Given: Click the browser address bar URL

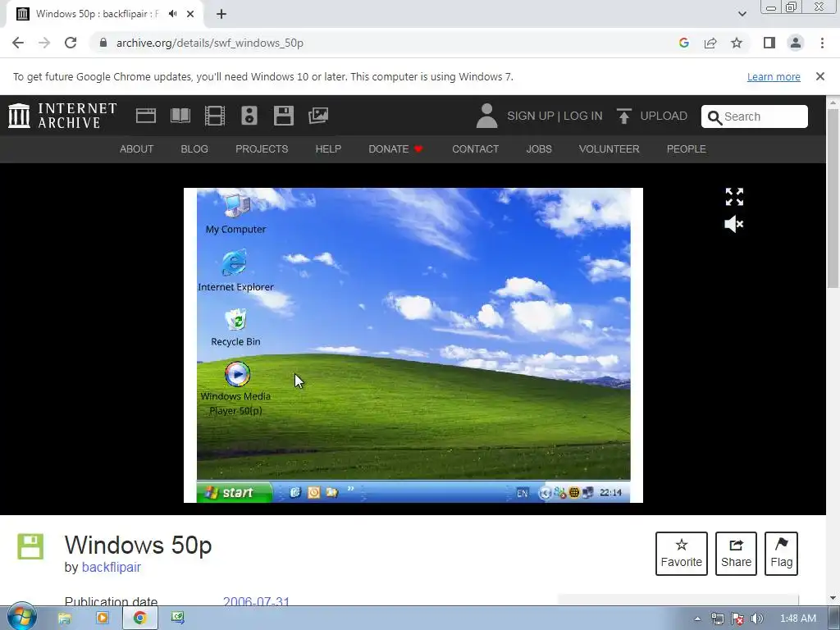Looking at the screenshot, I should coord(210,43).
